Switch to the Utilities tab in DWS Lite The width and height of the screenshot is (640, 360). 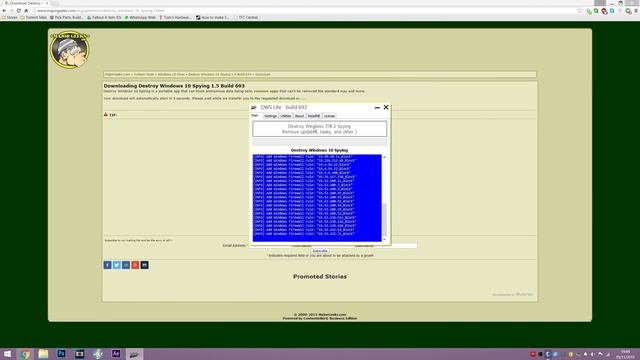pos(286,116)
